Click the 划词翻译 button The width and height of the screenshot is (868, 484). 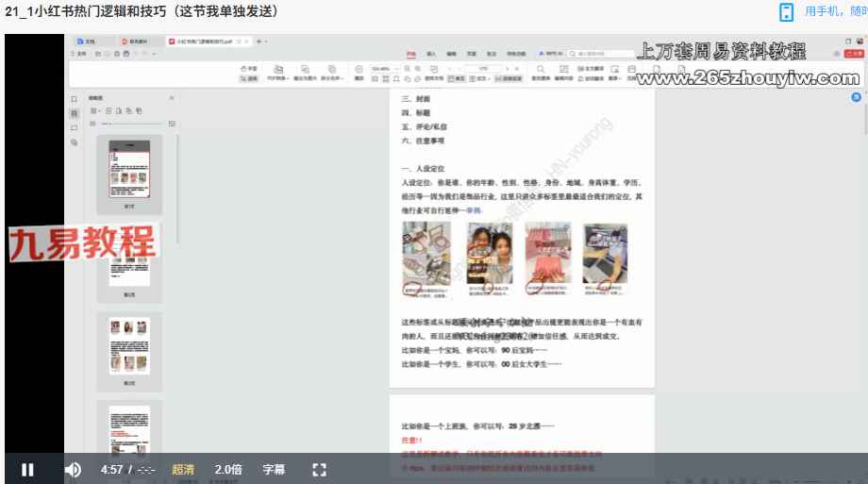point(592,78)
